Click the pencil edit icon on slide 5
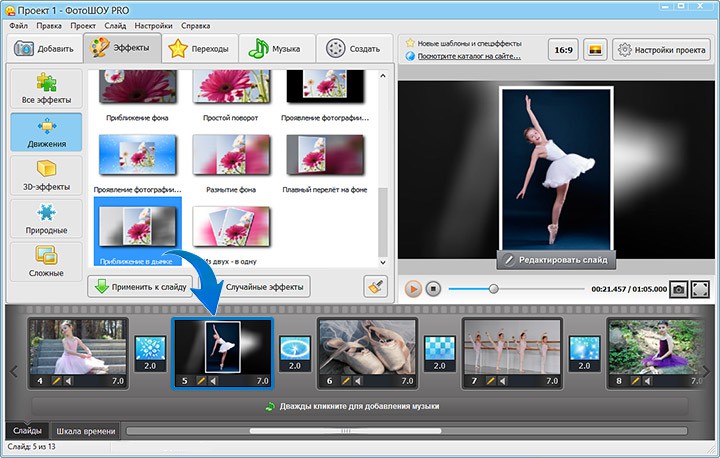Image resolution: width=720 pixels, height=458 pixels. 200,381
